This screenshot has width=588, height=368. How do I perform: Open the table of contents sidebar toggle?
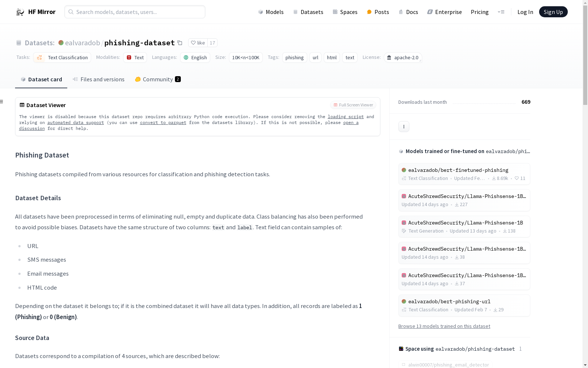coord(2,102)
